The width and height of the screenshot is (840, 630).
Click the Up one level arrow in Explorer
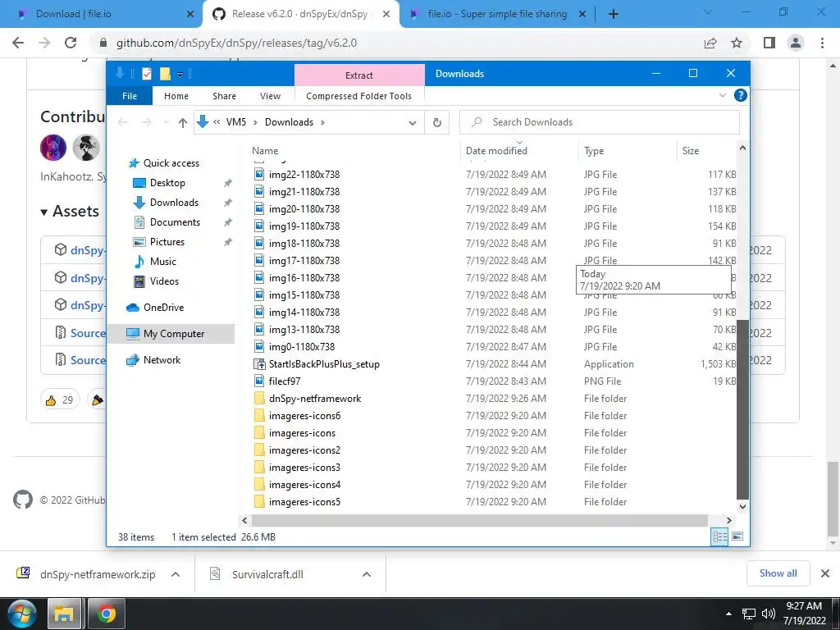point(183,123)
